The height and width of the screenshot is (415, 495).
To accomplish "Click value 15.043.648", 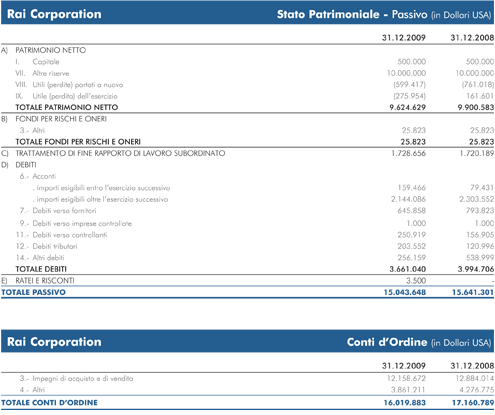I will [405, 292].
